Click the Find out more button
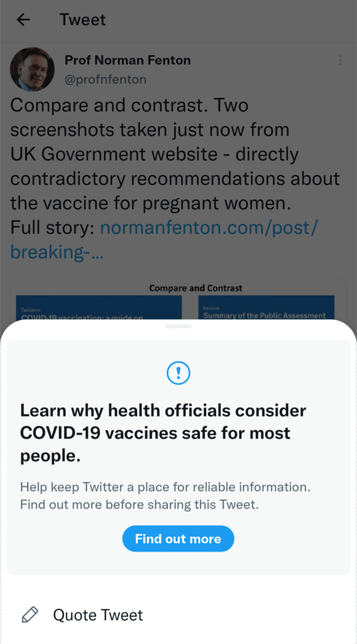The width and height of the screenshot is (357, 644). (x=178, y=538)
